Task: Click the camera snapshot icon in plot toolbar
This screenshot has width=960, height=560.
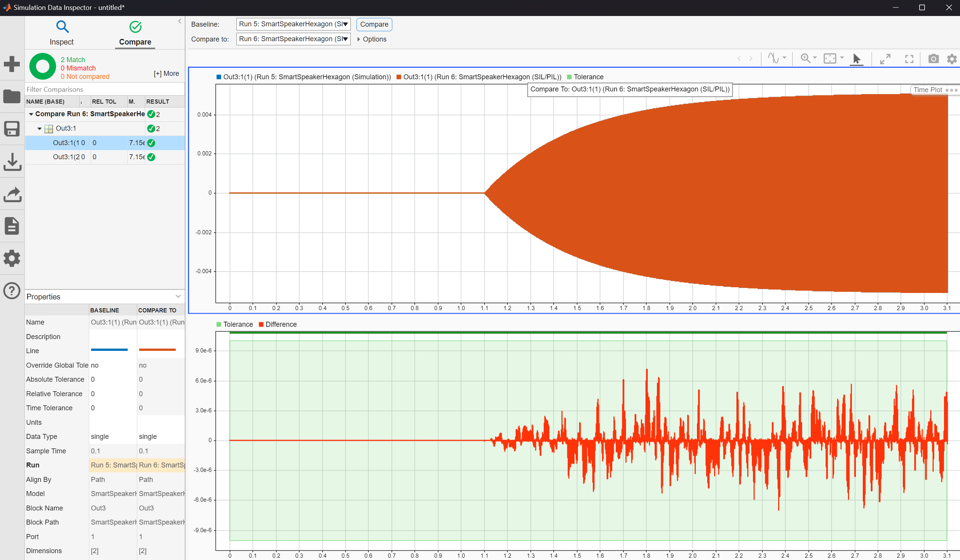Action: [x=933, y=59]
